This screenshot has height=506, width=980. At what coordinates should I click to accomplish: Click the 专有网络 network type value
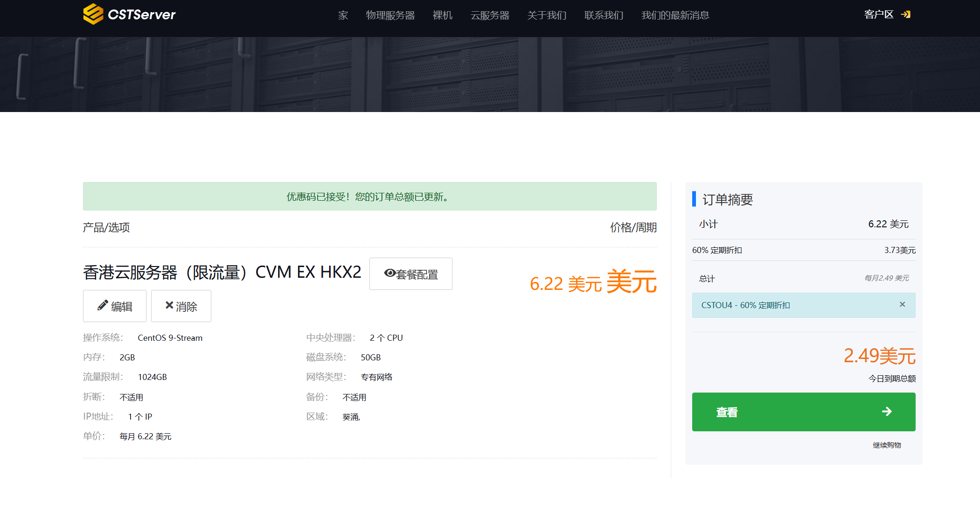pyautogui.click(x=376, y=377)
